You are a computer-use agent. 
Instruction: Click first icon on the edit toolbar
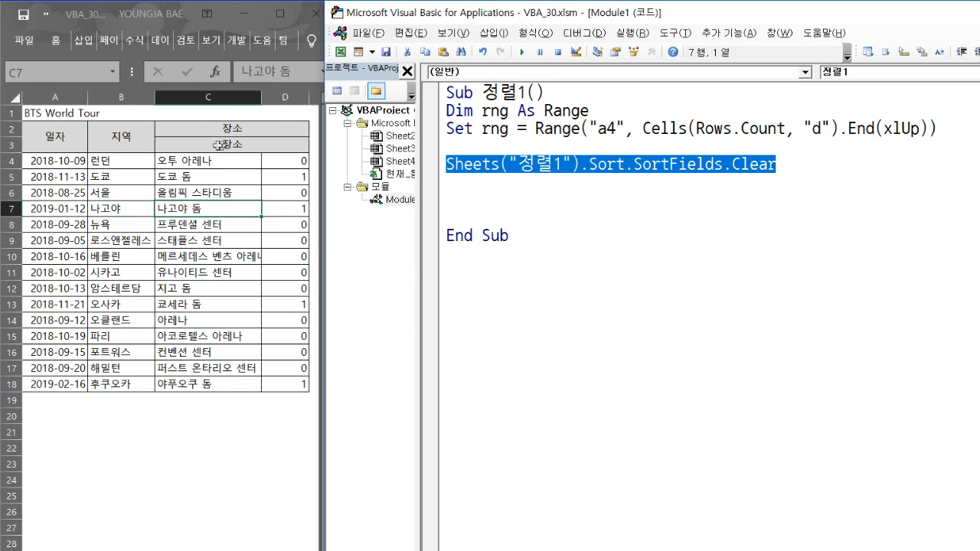click(x=867, y=52)
